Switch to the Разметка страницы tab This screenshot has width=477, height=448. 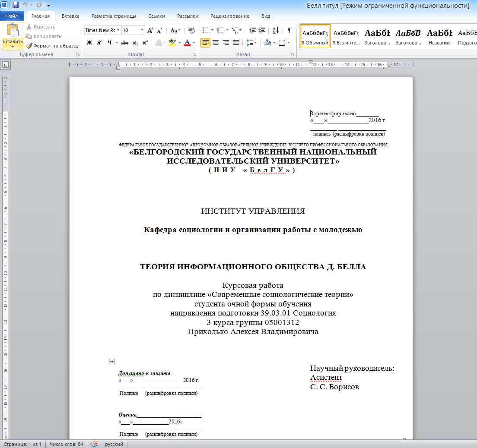tap(114, 16)
